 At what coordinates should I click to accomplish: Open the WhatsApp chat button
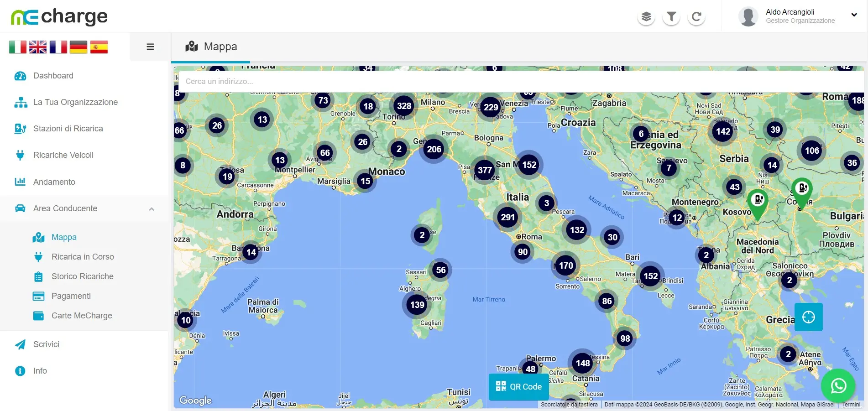(x=838, y=386)
